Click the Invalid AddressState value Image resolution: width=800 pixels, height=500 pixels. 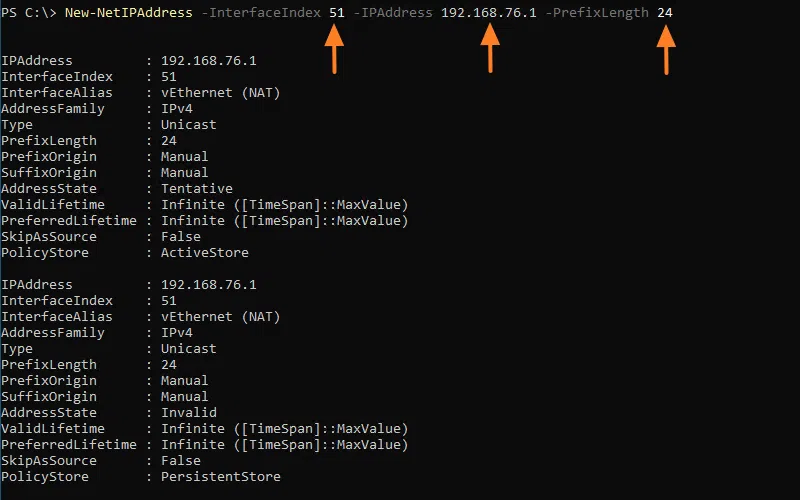[188, 413]
